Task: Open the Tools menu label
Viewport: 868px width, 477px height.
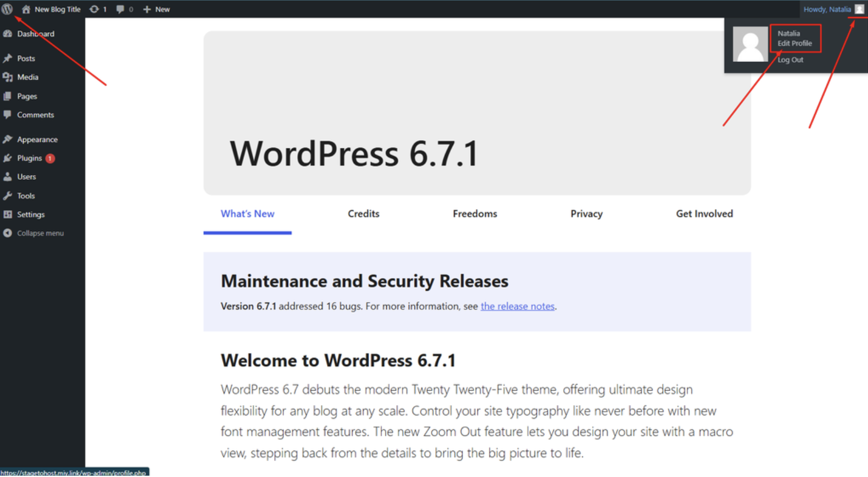Action: pos(26,196)
